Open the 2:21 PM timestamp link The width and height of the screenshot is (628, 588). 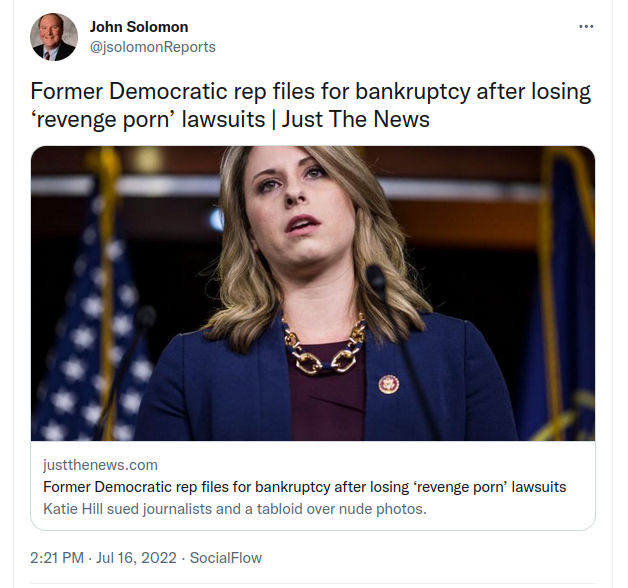pos(57,558)
